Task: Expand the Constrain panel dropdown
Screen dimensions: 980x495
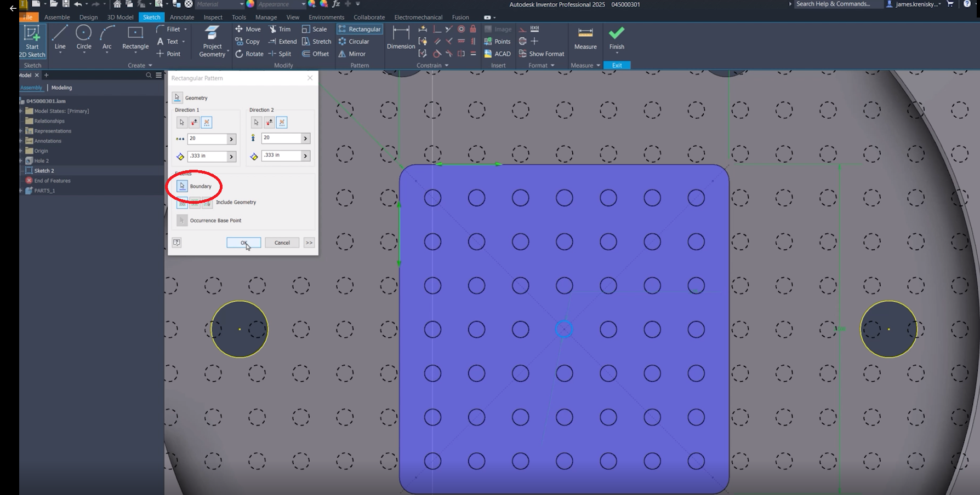Action: tap(446, 65)
